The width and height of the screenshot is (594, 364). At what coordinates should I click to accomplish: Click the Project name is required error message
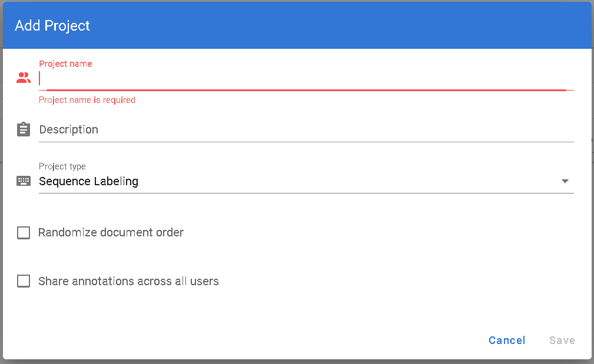tap(87, 100)
